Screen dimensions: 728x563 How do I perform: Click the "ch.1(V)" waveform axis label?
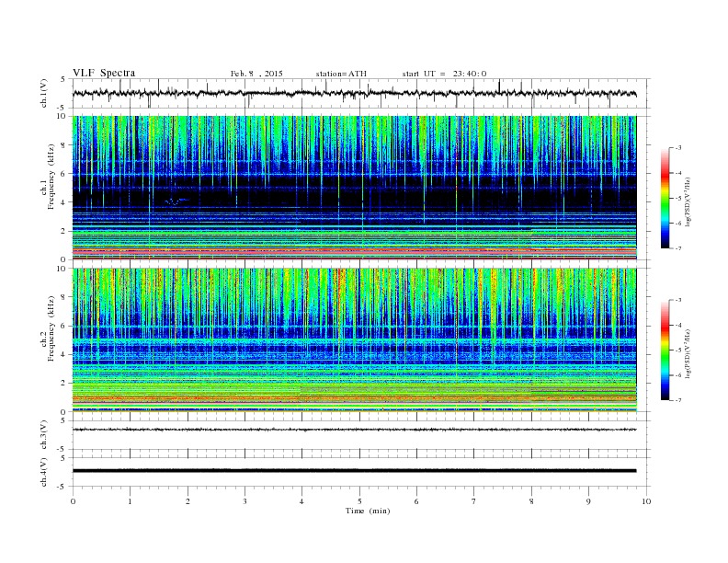[44, 93]
